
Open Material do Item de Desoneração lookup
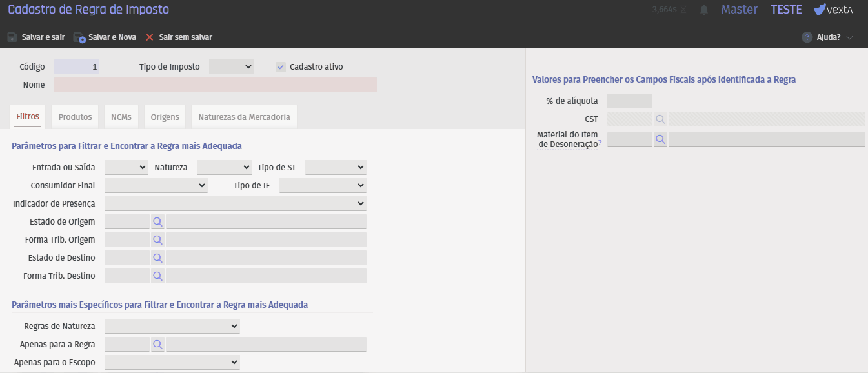point(660,139)
